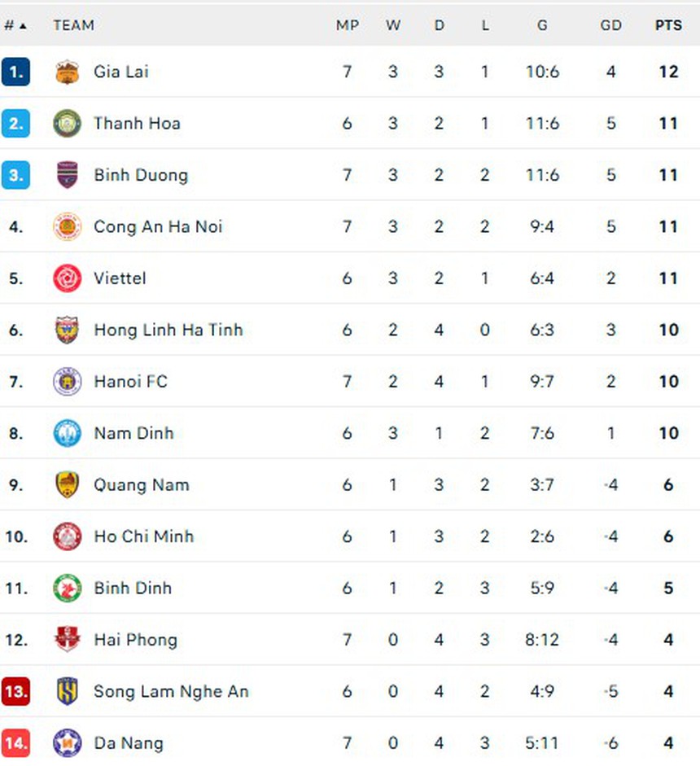Screen dimensions: 700x766
Task: Select the Cong An Ha Noi logo
Action: 67,226
